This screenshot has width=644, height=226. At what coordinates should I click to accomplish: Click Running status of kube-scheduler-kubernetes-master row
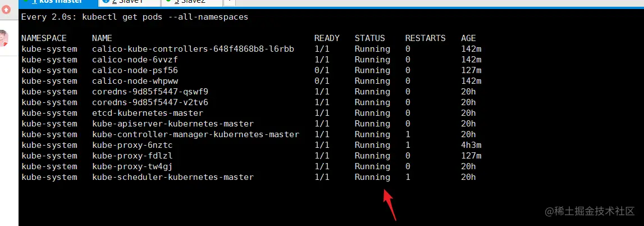point(372,177)
